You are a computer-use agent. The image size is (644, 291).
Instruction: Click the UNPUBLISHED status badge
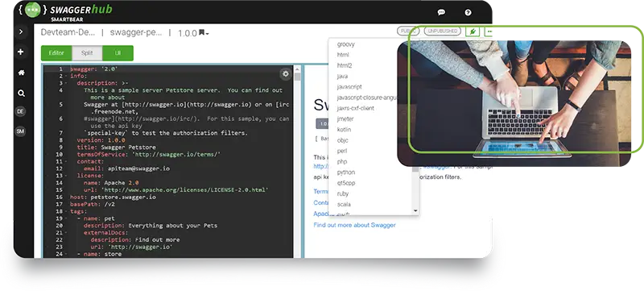pyautogui.click(x=443, y=31)
